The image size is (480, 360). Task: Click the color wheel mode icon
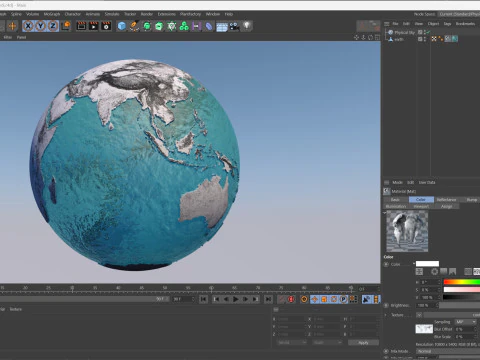pos(434,272)
